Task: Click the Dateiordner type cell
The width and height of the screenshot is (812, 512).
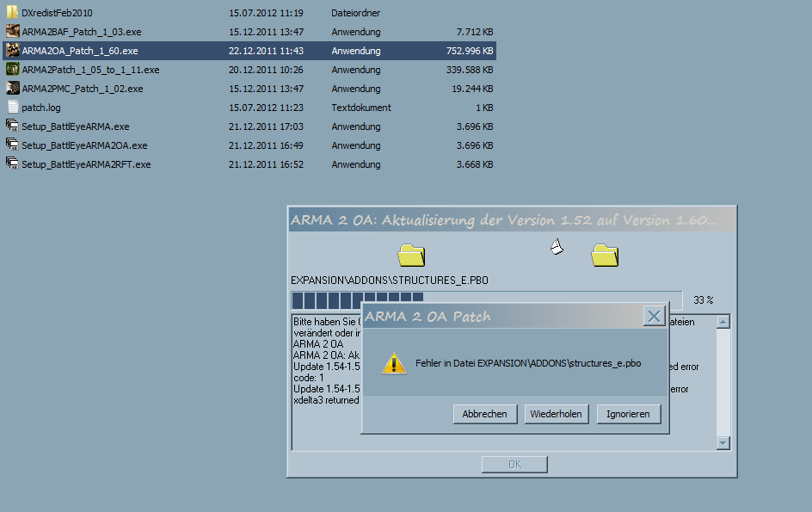Action: click(x=356, y=13)
